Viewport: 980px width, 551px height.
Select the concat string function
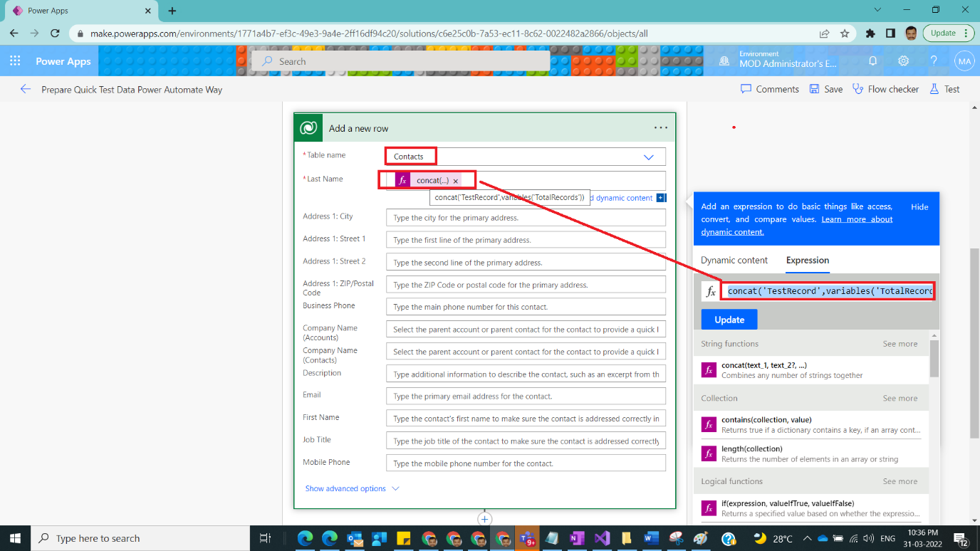[783, 369]
